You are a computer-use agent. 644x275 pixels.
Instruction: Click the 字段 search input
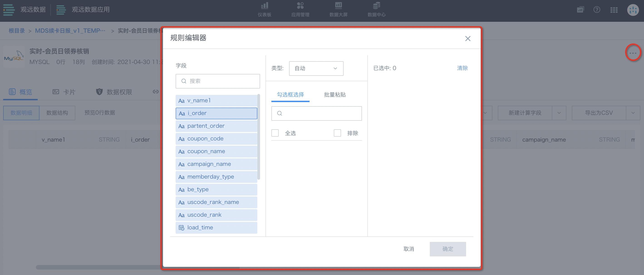click(x=217, y=81)
